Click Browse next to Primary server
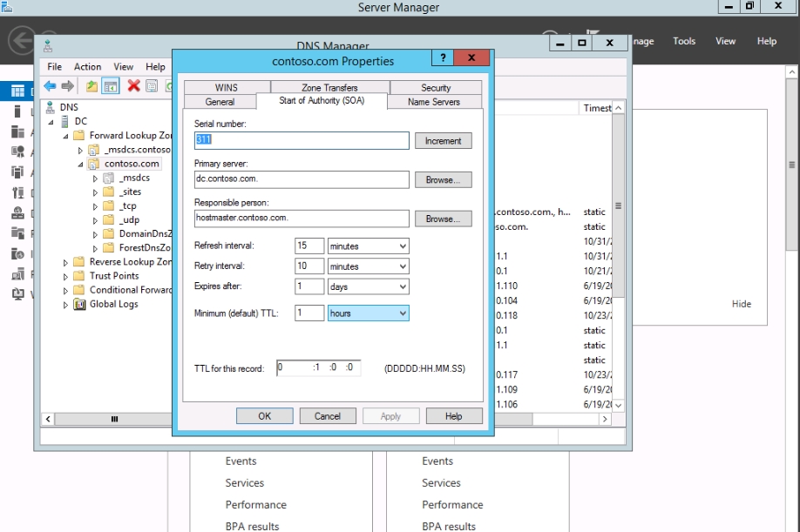 pyautogui.click(x=443, y=179)
